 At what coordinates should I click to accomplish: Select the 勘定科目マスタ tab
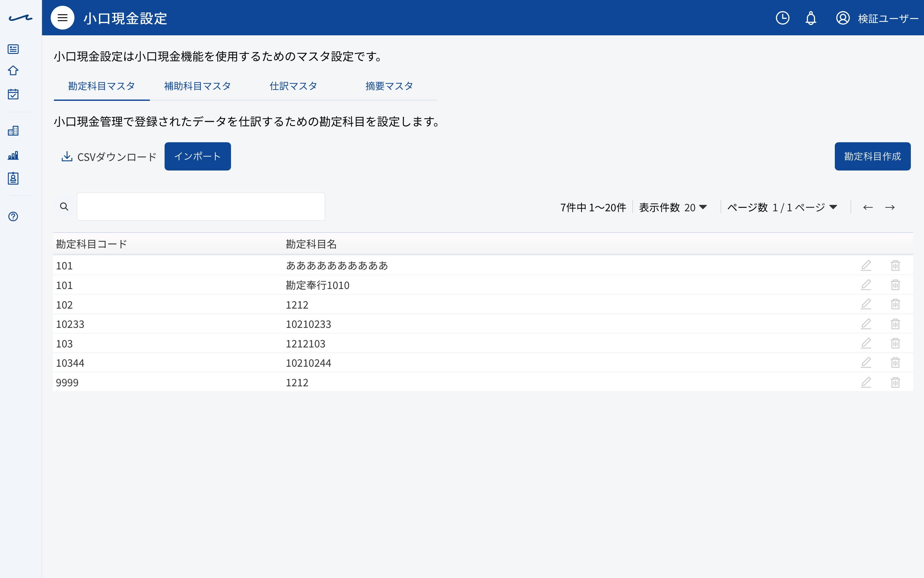tap(102, 86)
